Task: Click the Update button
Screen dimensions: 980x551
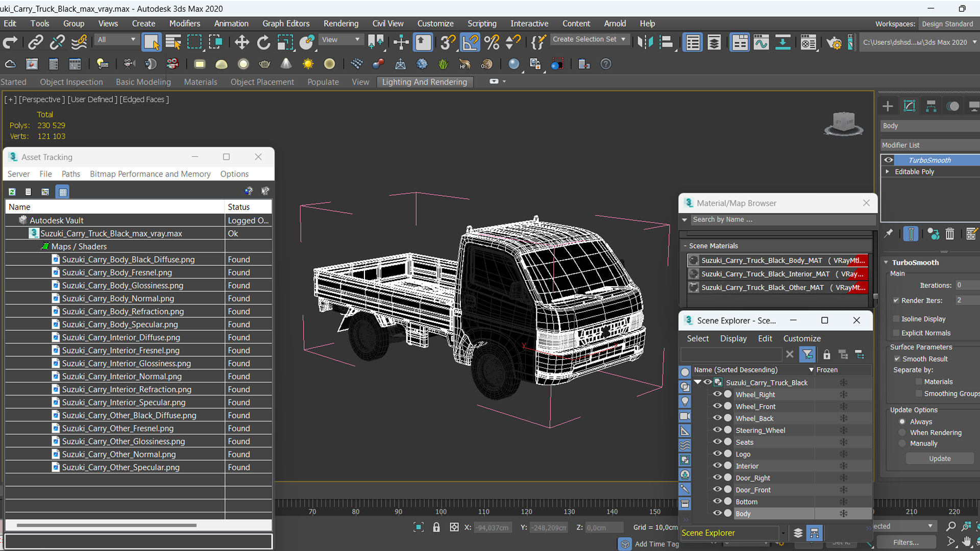Action: coord(939,459)
